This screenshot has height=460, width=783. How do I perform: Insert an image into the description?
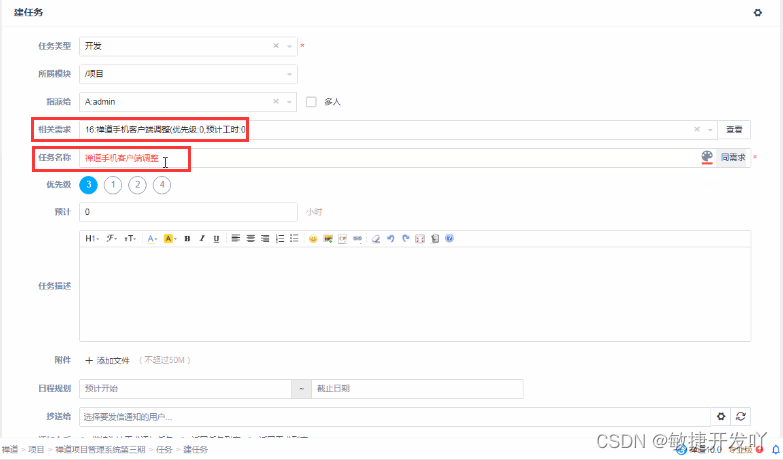point(328,239)
